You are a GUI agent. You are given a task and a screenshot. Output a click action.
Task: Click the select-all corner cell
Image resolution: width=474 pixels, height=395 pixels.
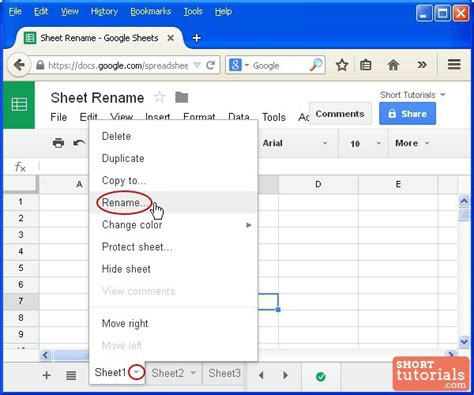pos(21,184)
